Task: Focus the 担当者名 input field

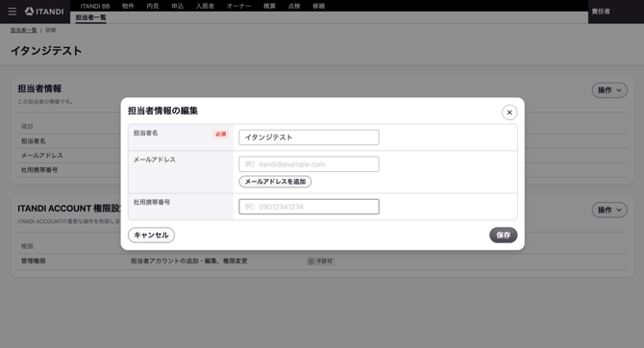Action: point(309,137)
